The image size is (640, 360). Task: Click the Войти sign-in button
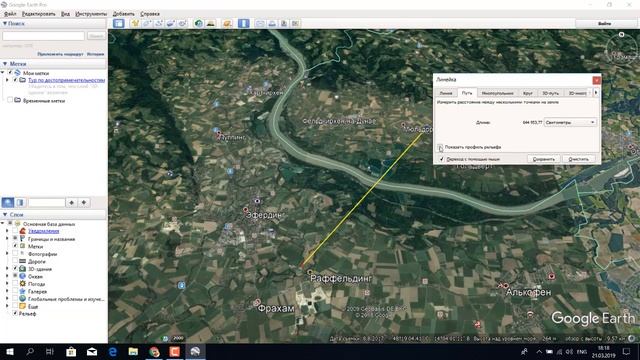click(604, 23)
